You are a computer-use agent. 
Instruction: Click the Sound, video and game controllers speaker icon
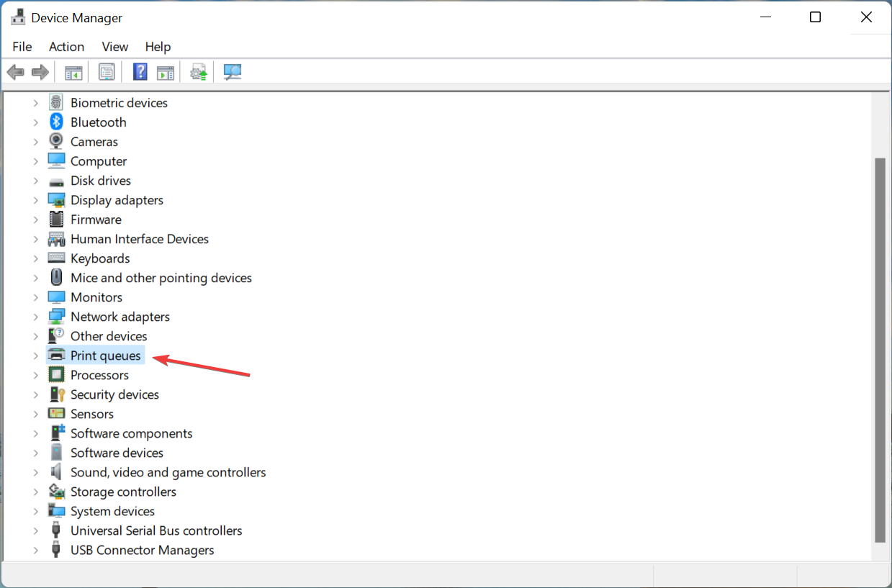56,472
